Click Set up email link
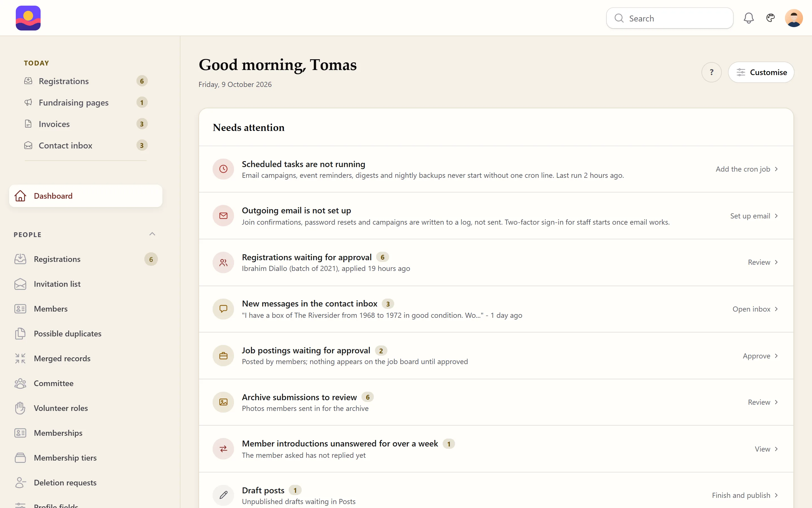 [x=754, y=216]
